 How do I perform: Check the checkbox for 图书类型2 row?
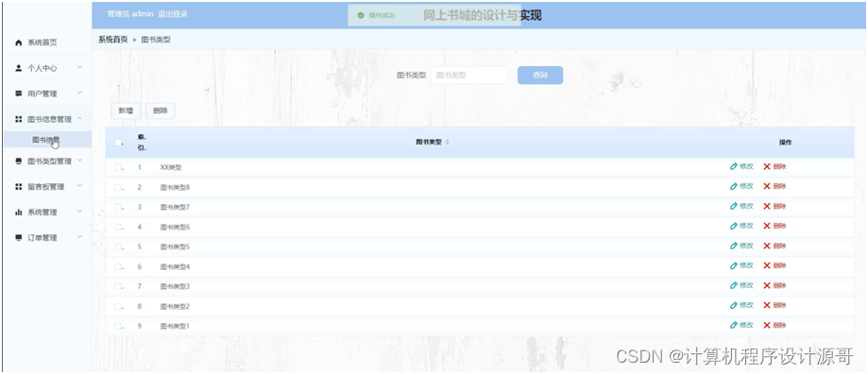pos(118,306)
